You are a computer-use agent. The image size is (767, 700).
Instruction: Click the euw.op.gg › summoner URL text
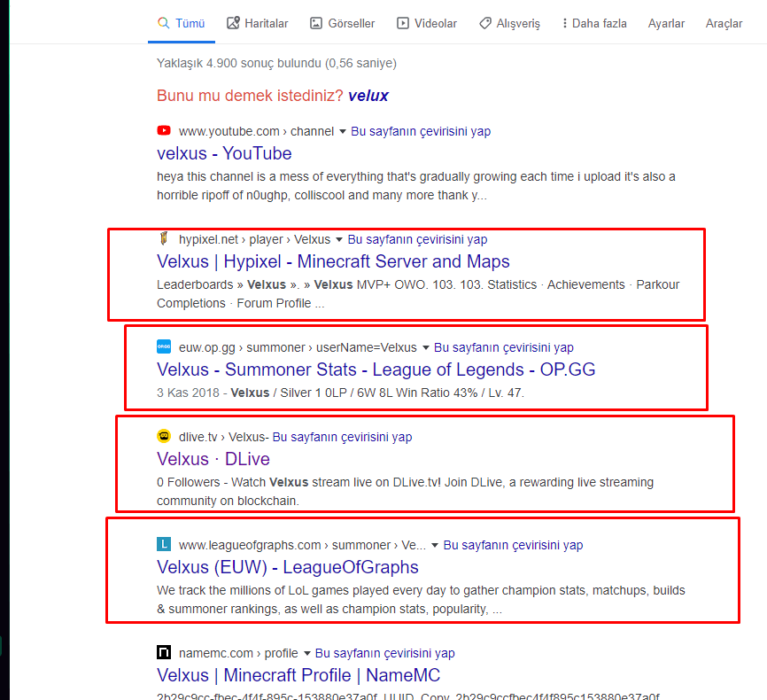[x=298, y=347]
